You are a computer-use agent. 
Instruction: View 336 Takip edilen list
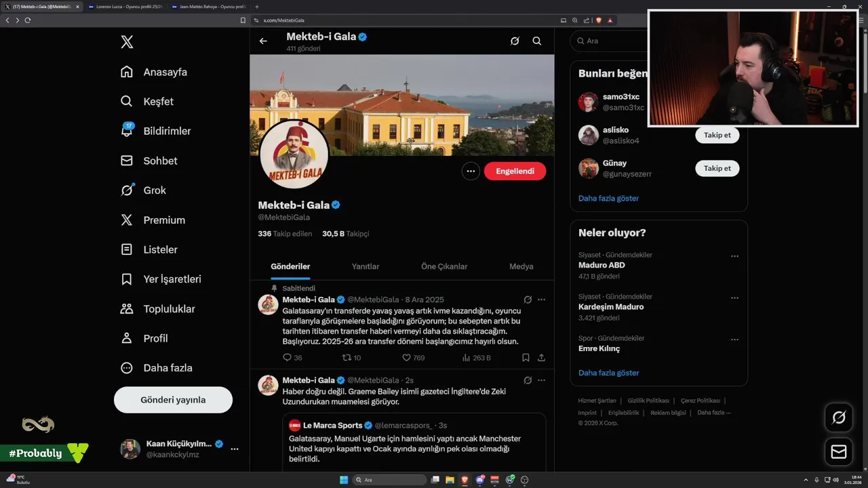(285, 234)
